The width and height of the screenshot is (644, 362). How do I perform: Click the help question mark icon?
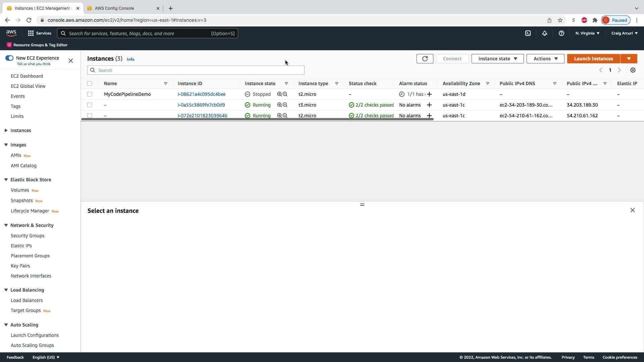[x=561, y=33]
